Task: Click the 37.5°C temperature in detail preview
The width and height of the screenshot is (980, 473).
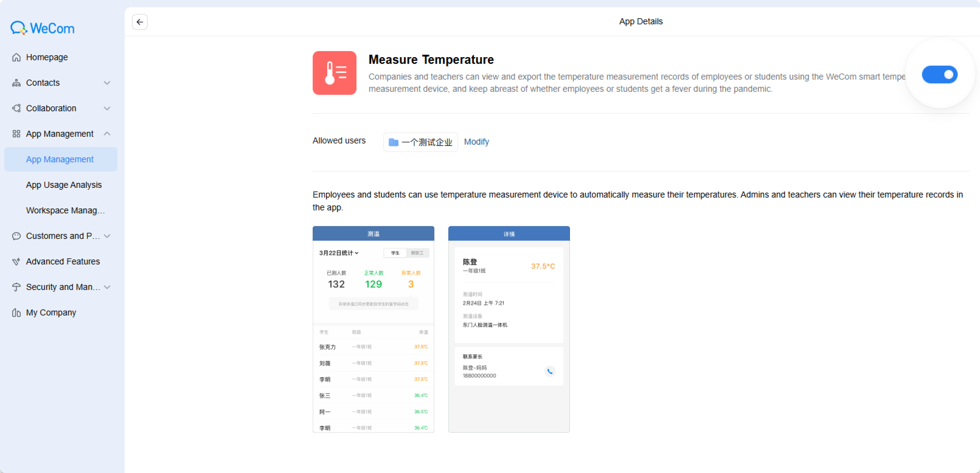Action: (x=543, y=266)
